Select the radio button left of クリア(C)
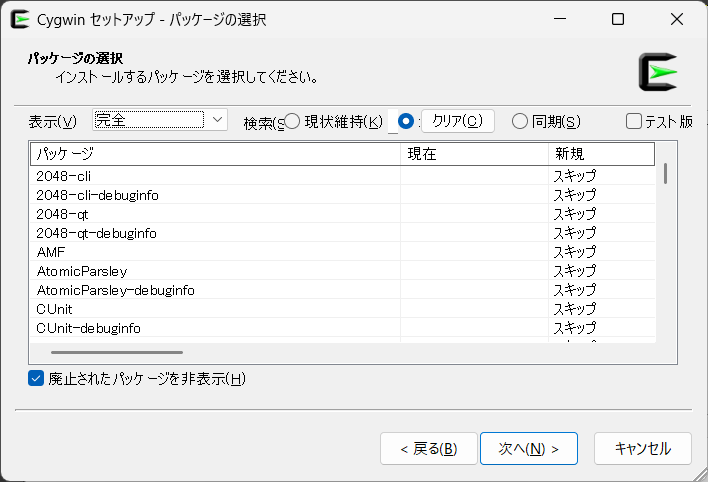Image resolution: width=708 pixels, height=482 pixels. (405, 121)
